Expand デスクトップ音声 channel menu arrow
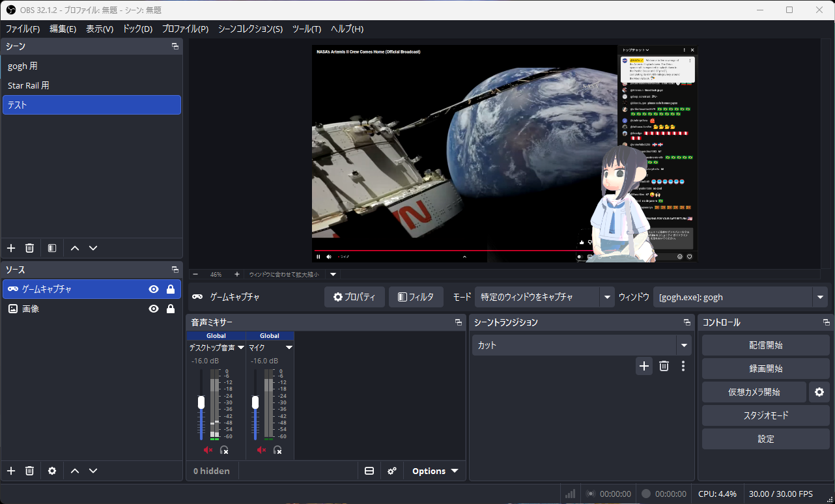This screenshot has height=504, width=835. click(241, 348)
